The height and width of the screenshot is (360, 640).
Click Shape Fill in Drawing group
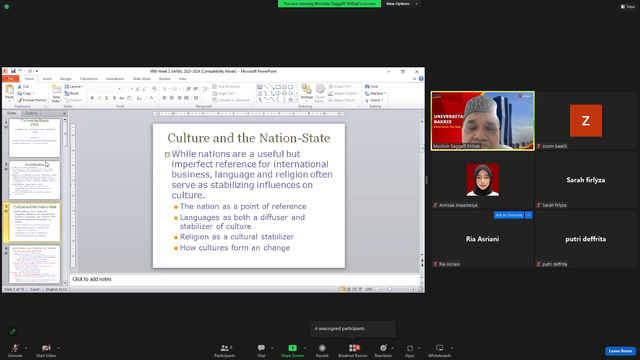click(339, 87)
